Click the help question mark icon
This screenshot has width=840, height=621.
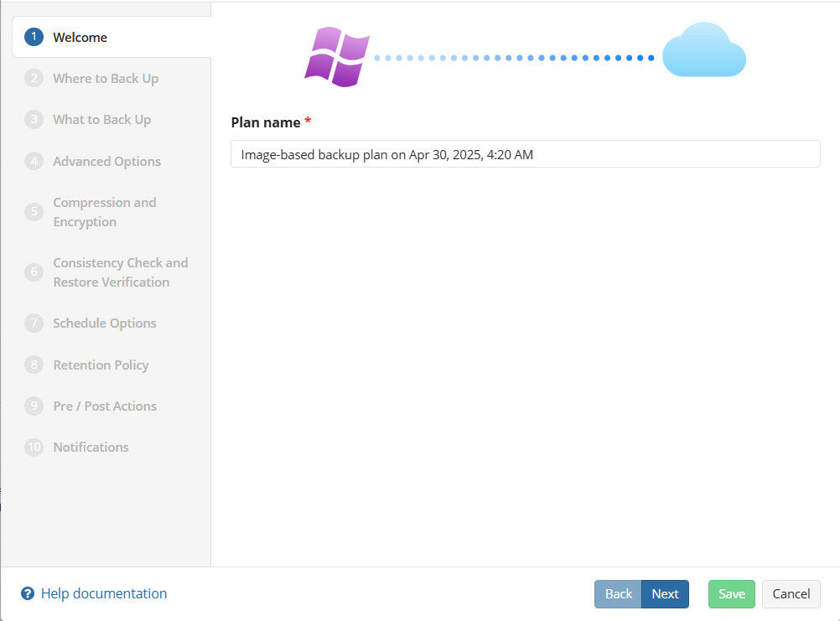tap(28, 593)
